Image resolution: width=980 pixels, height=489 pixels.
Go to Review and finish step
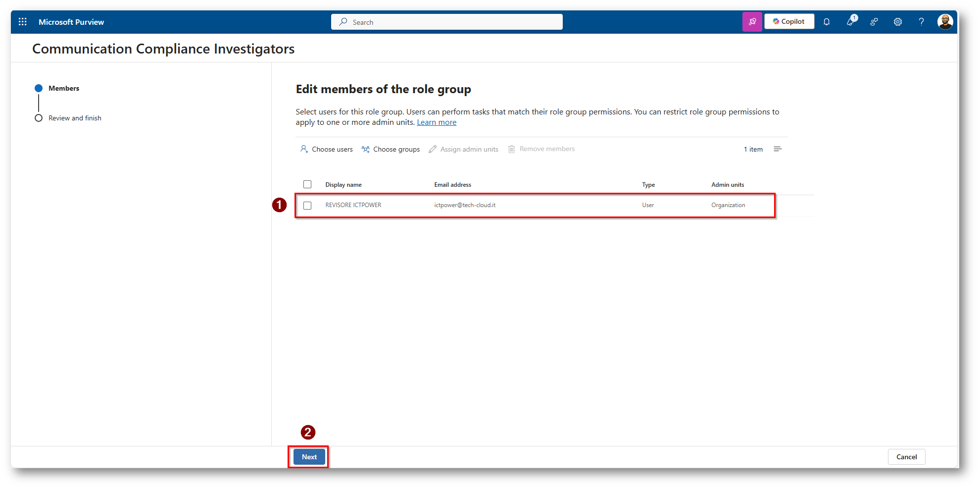(x=75, y=118)
